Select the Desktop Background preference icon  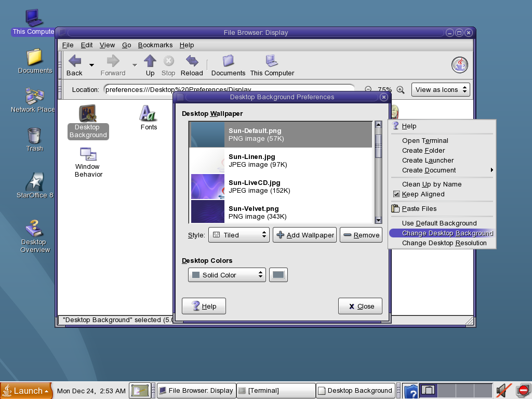[88, 122]
